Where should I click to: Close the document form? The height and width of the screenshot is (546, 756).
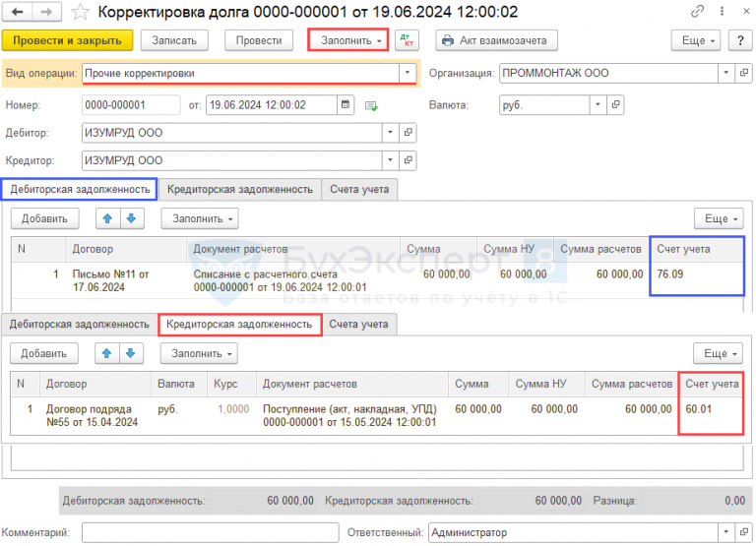(x=745, y=11)
